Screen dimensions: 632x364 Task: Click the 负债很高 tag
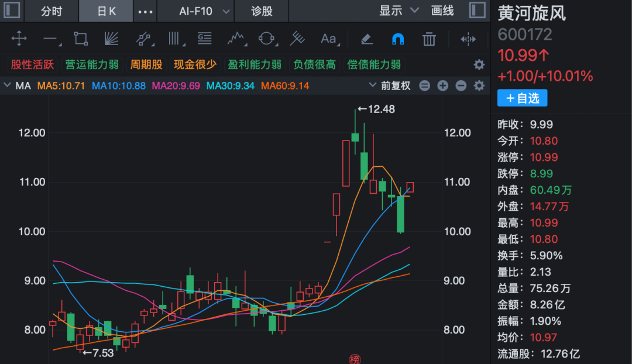click(x=314, y=64)
